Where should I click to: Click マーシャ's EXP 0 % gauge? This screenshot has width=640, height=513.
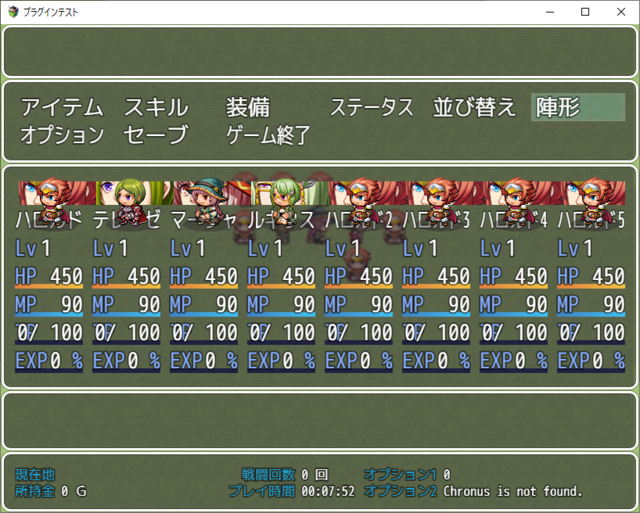204,362
